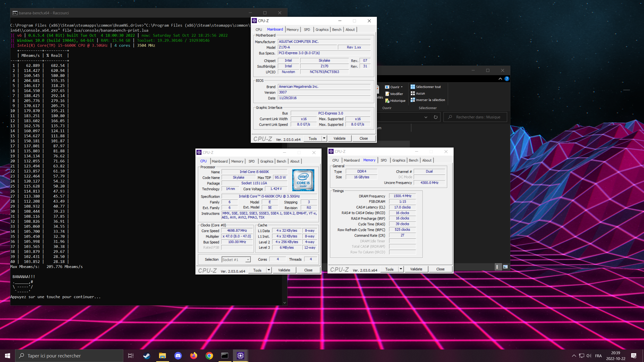Open SPD tab in Memory CPU-Z window
This screenshot has height=362, width=644.
tap(384, 160)
